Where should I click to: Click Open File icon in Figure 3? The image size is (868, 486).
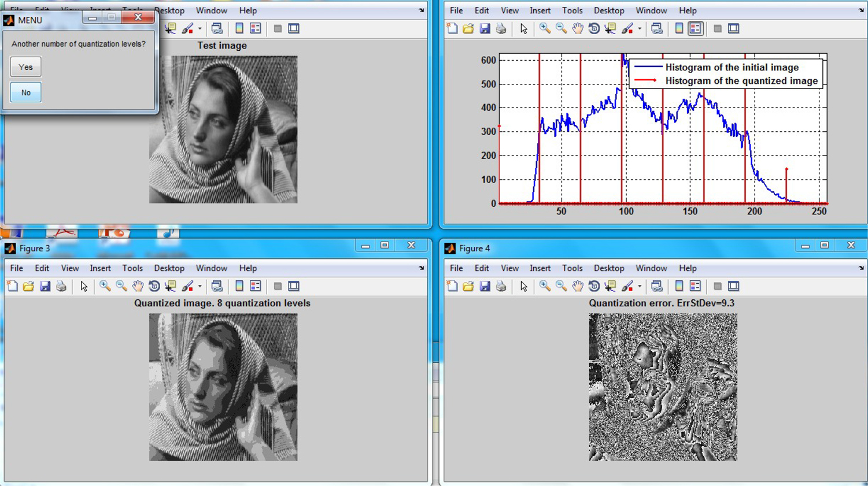[x=28, y=286]
